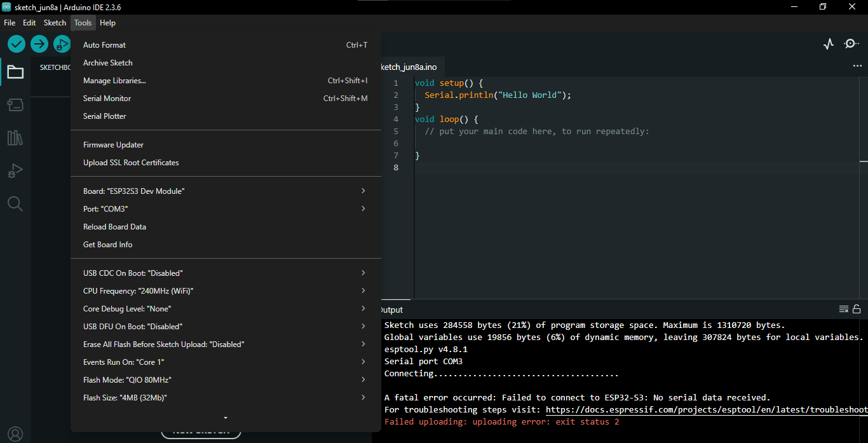
Task: Open the Serial Monitor icon at top right
Action: point(851,44)
